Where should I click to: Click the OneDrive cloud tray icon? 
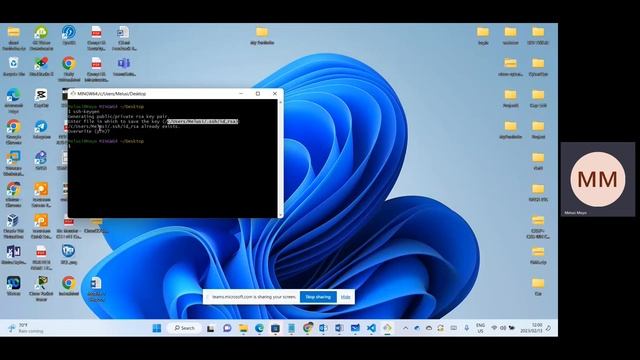click(x=429, y=328)
